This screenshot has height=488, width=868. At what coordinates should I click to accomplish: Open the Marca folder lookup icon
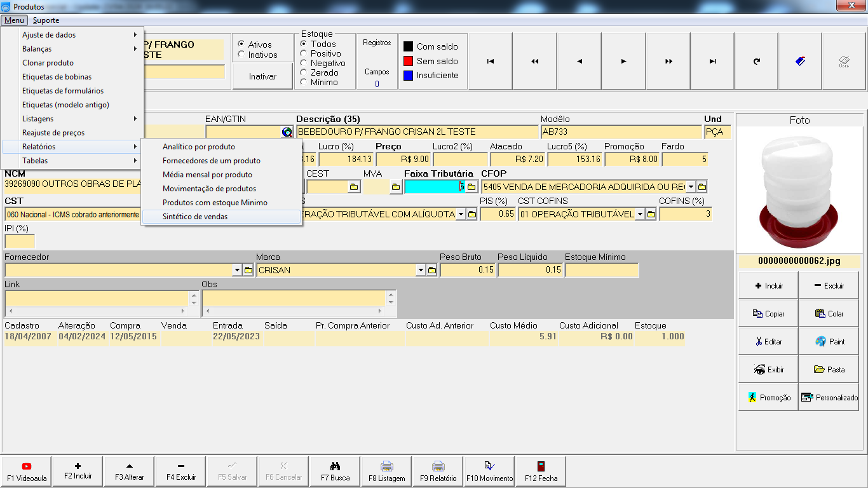pos(432,270)
